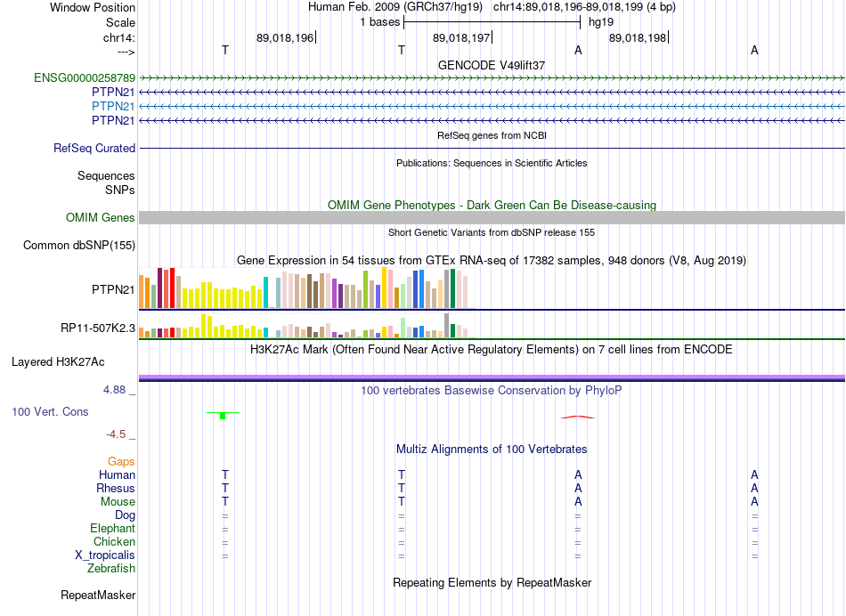This screenshot has width=846, height=616.
Task: Click the 89,018,198 ruler position
Action: (638, 37)
